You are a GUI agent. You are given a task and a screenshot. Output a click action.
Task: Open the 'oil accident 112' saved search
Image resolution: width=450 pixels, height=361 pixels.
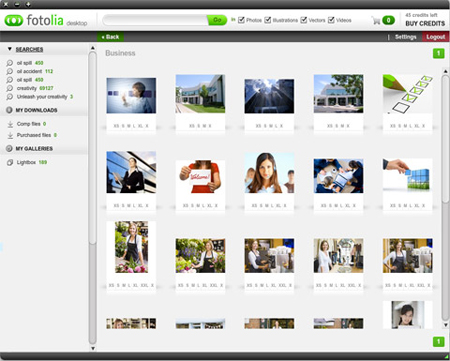pyautogui.click(x=35, y=71)
